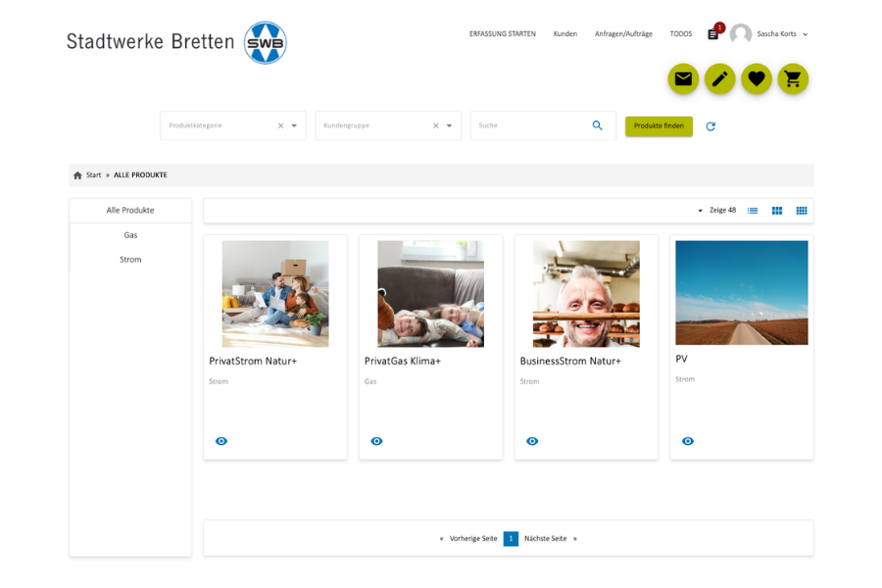Open favorites with the heart icon

[756, 78]
